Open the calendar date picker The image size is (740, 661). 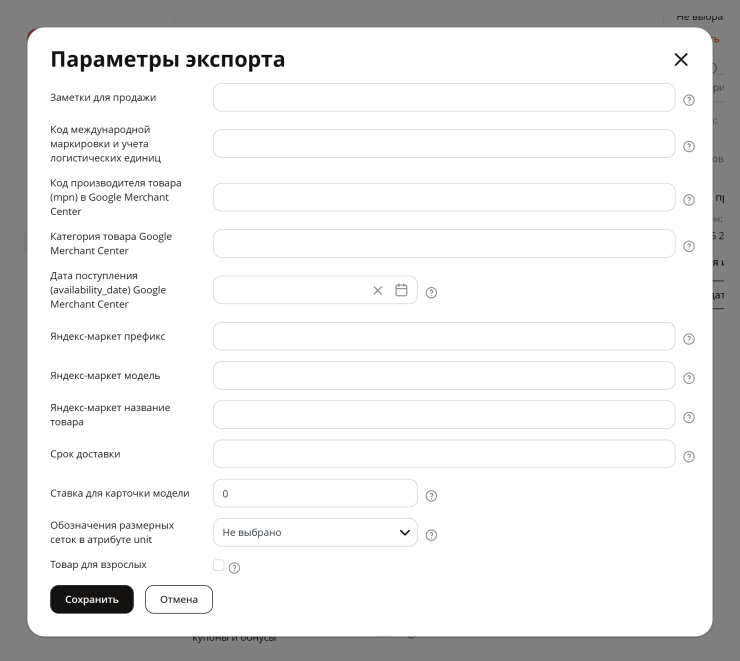(x=401, y=290)
